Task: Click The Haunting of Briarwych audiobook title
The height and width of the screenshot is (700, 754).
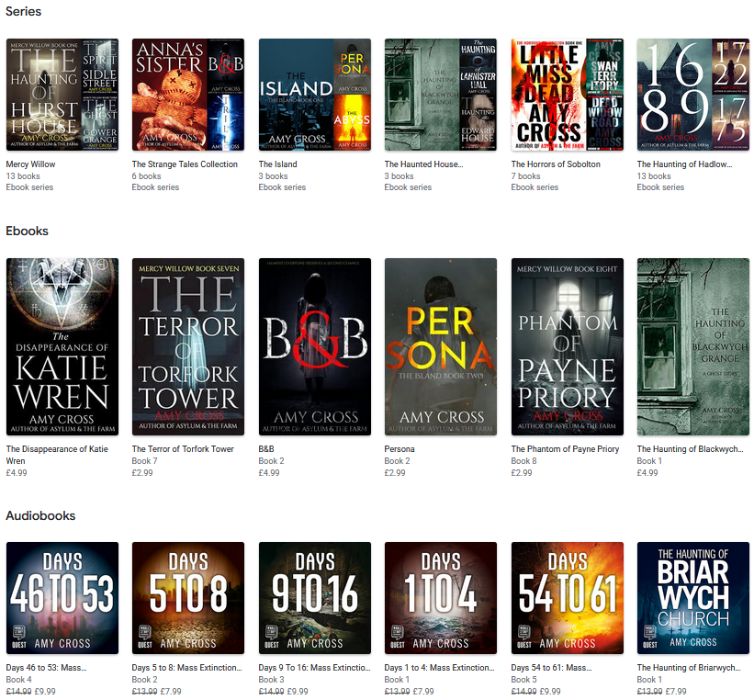Action: pyautogui.click(x=689, y=667)
